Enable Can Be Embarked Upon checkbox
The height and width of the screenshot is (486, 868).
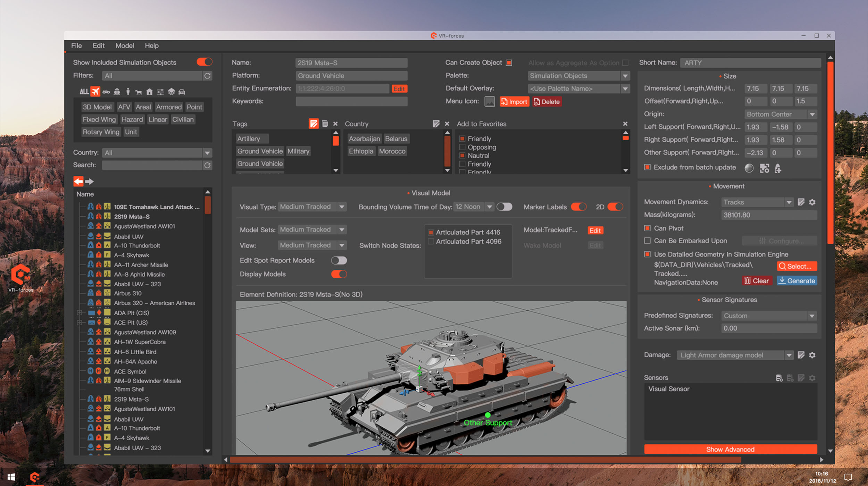coord(647,241)
